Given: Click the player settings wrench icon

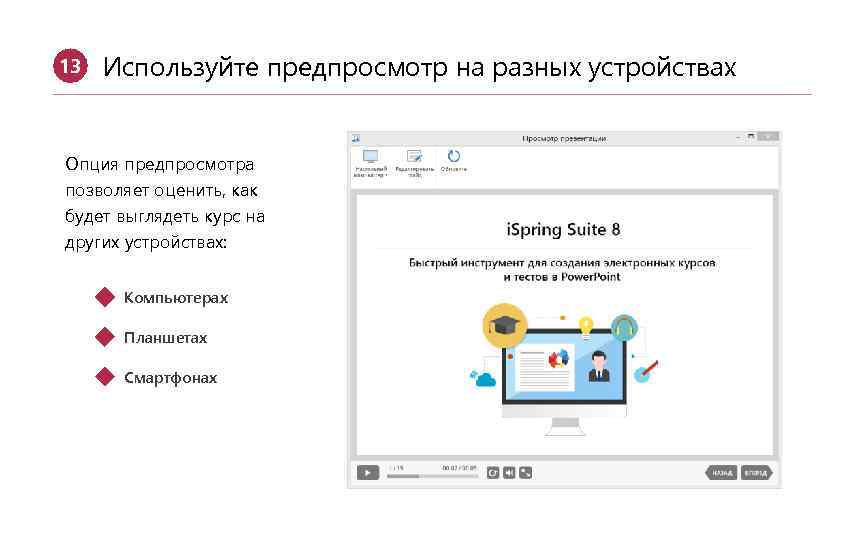Looking at the screenshot, I should pos(526,473).
